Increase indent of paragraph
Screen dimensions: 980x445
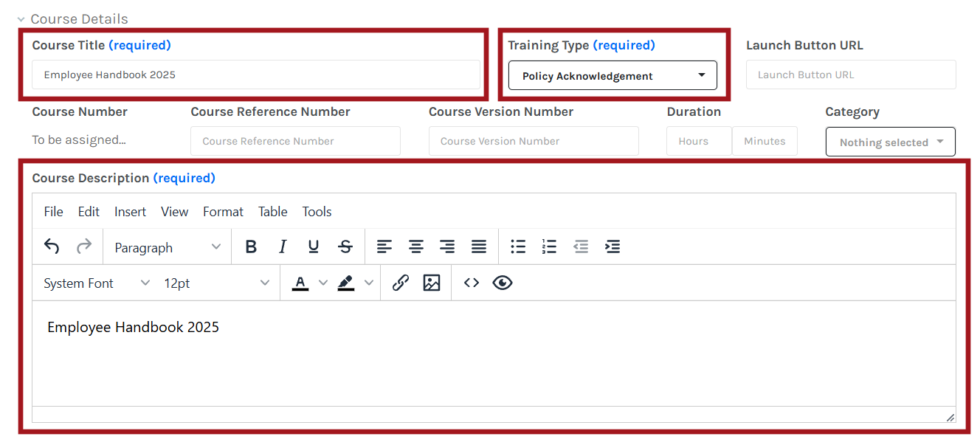pos(612,246)
